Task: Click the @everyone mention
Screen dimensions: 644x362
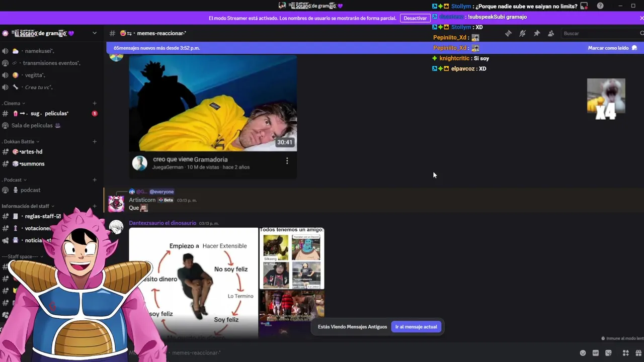Action: click(x=162, y=192)
